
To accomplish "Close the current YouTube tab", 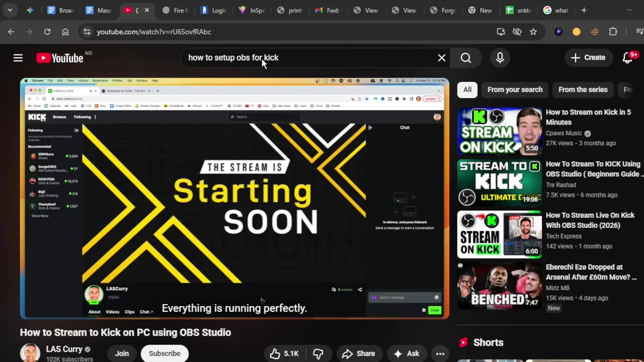I will pos(147,10).
